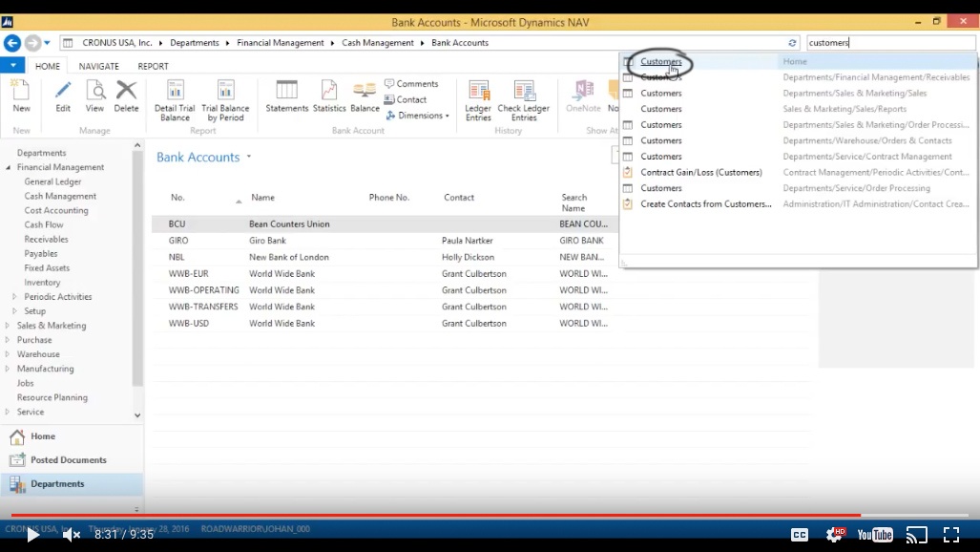This screenshot has width=980, height=552.
Task: Select the Giro Bank row
Action: (x=385, y=241)
